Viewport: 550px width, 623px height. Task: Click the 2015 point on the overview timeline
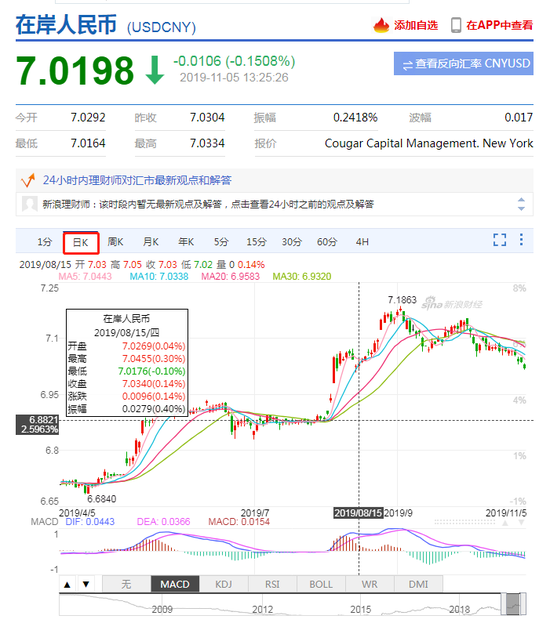(x=360, y=609)
